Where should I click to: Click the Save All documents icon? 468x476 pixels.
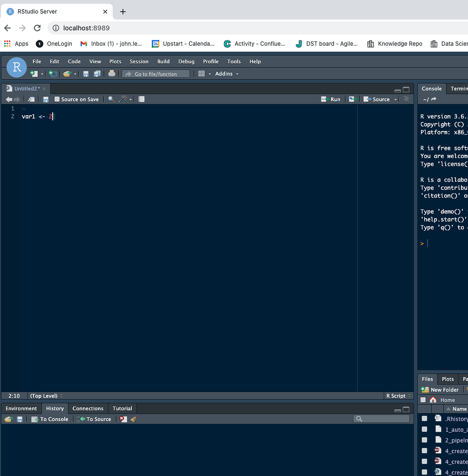[x=97, y=74]
